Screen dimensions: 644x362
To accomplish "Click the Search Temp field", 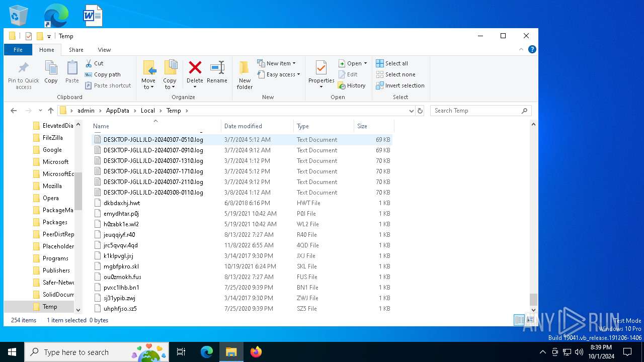I will point(480,111).
